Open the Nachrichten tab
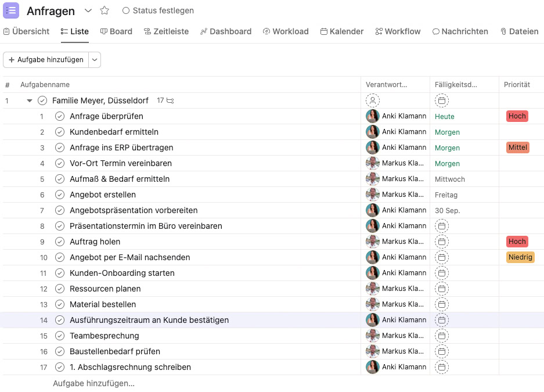The image size is (544, 392). click(x=460, y=31)
